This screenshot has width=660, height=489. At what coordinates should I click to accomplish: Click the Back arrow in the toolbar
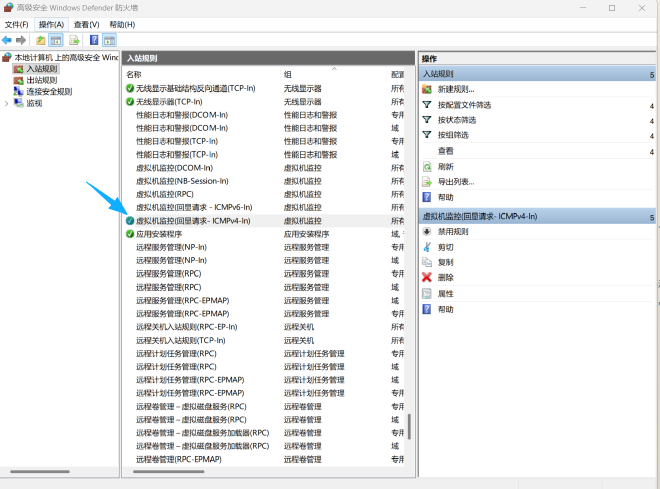pyautogui.click(x=7, y=40)
